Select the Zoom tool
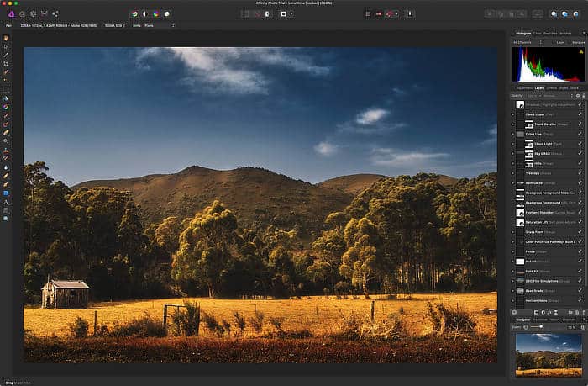 pyautogui.click(x=6, y=219)
